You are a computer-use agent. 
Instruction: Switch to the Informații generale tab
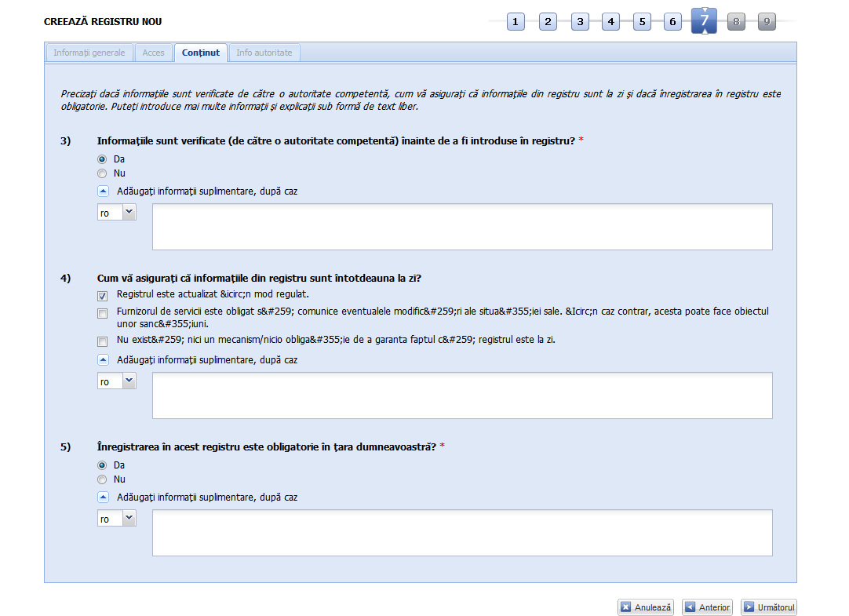(89, 53)
